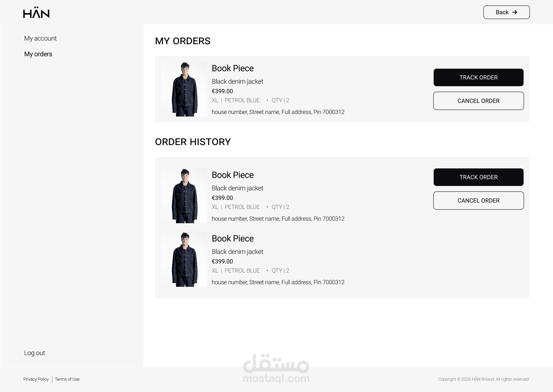The image size is (553, 392).
Task: Open My account in sidebar
Action: pyautogui.click(x=40, y=38)
